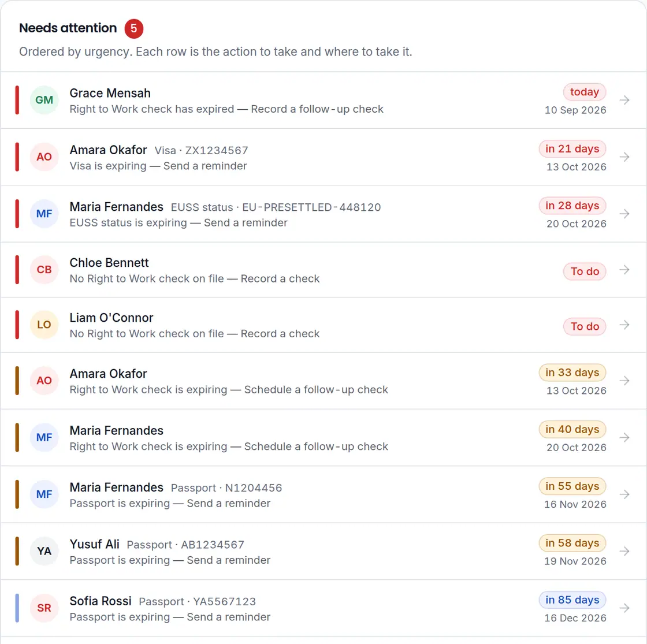Screen dimensions: 647x644
Task: Click arrow next to Sofia Rossi passport
Action: pyautogui.click(x=624, y=608)
